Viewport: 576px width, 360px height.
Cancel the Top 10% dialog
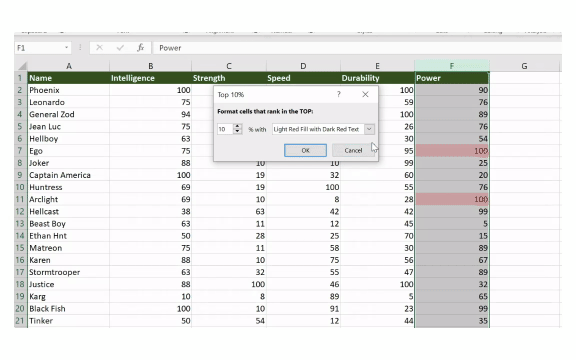(x=353, y=150)
